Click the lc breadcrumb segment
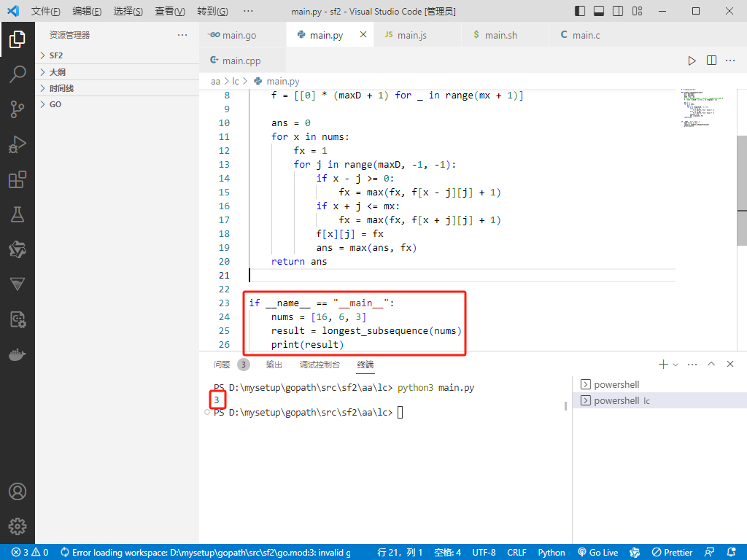 (236, 82)
